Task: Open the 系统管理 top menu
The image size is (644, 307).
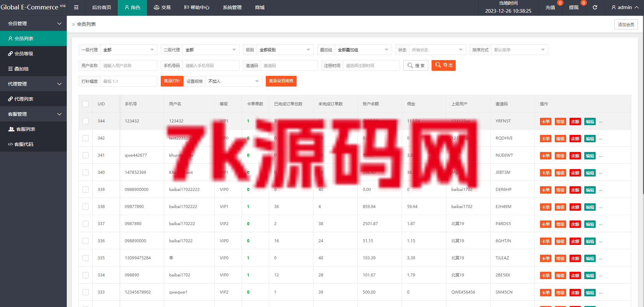Action: (232, 7)
